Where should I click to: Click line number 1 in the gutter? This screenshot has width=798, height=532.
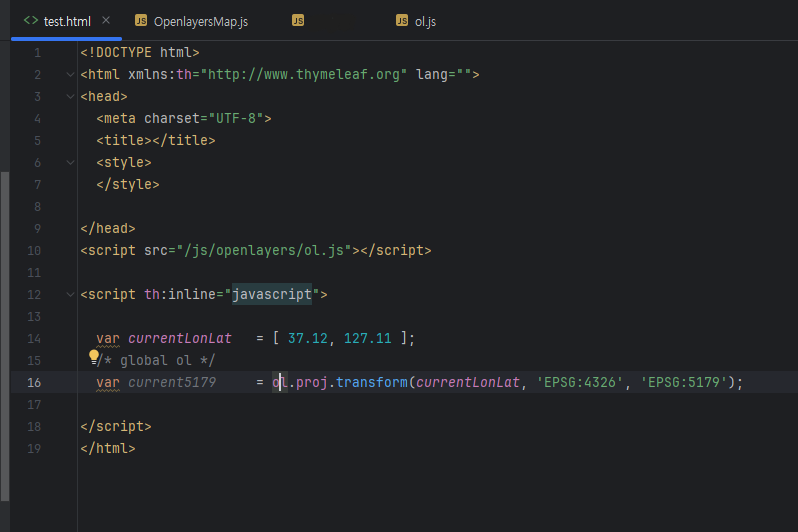(x=38, y=52)
